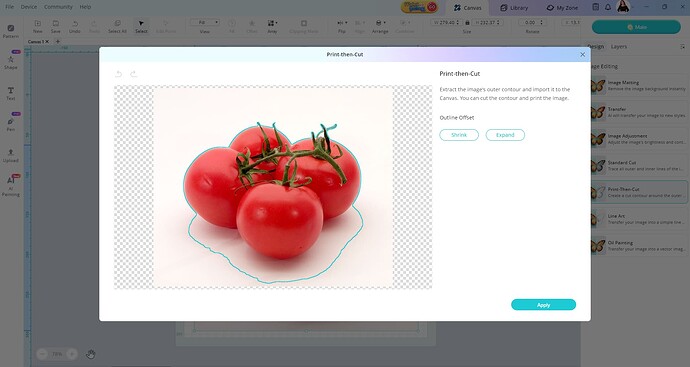Open the Help menu
Image resolution: width=690 pixels, height=367 pixels.
coord(85,7)
